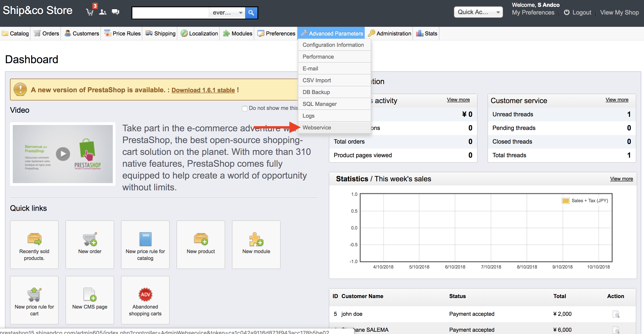Click View more in Statistics panel
The image size is (644, 334).
[621, 179]
